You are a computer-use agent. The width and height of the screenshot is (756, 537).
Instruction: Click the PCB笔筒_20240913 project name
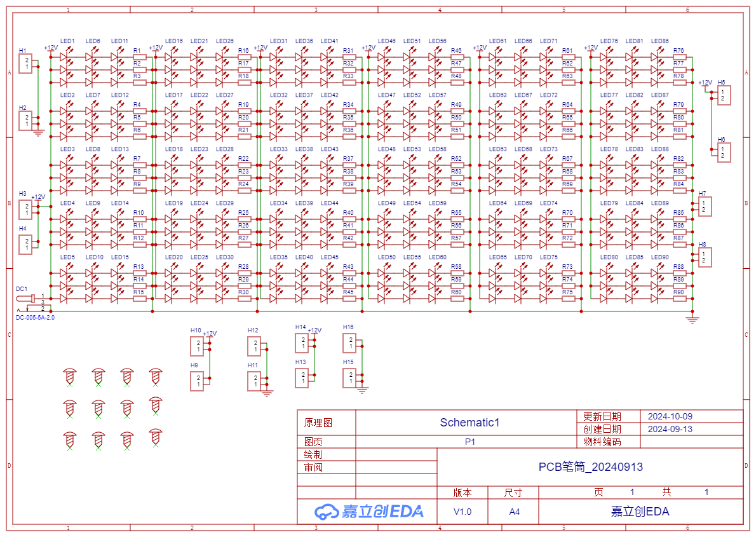pyautogui.click(x=590, y=467)
